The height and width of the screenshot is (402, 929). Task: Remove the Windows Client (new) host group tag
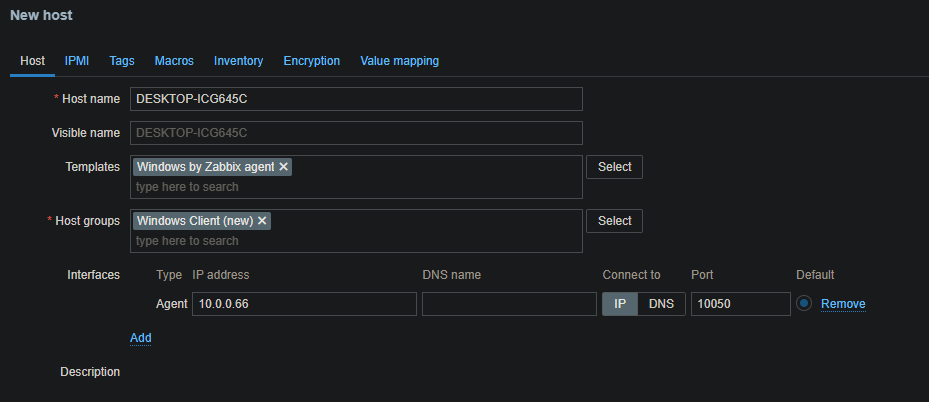tap(262, 221)
